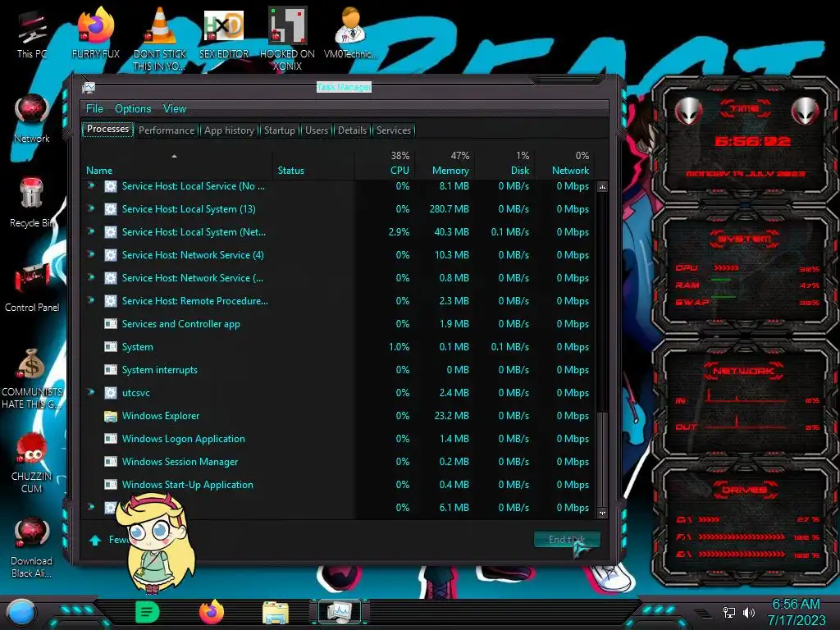840x630 pixels.
Task: Click the End task button
Action: (x=567, y=540)
